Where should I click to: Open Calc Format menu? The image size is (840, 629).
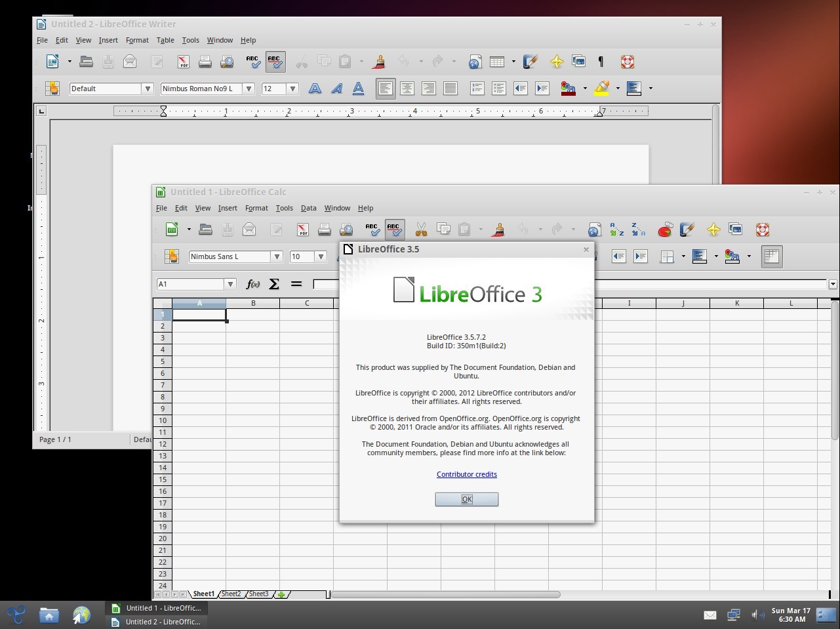(x=256, y=208)
